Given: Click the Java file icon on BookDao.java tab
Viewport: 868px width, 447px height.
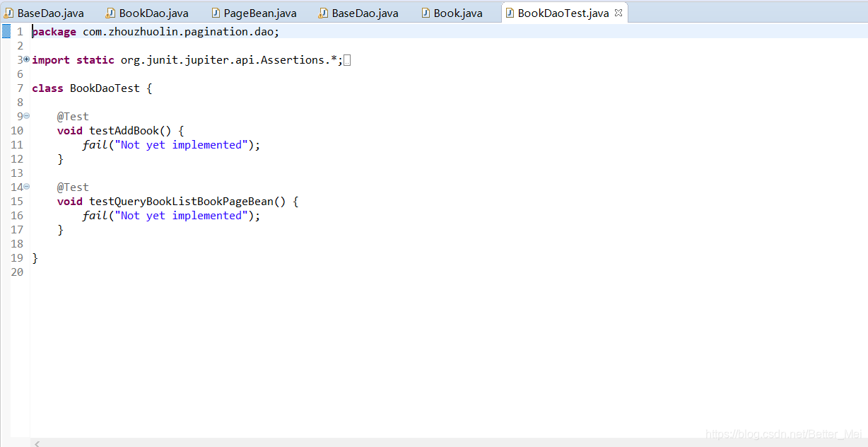Looking at the screenshot, I should click(111, 13).
